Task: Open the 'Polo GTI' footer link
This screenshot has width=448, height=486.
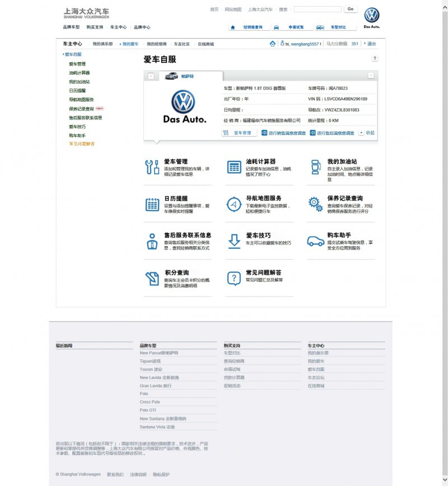Action: tap(148, 410)
